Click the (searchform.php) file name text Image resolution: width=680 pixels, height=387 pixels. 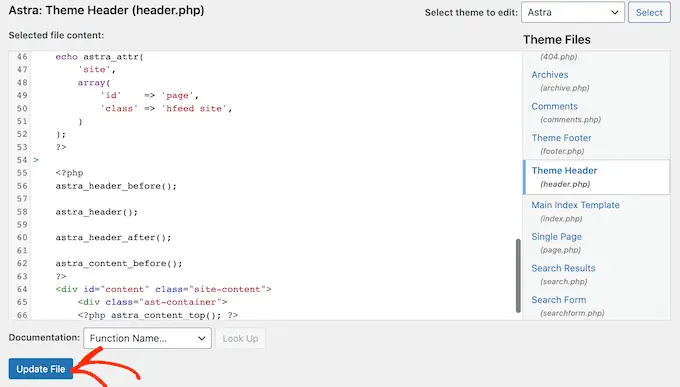(x=572, y=313)
